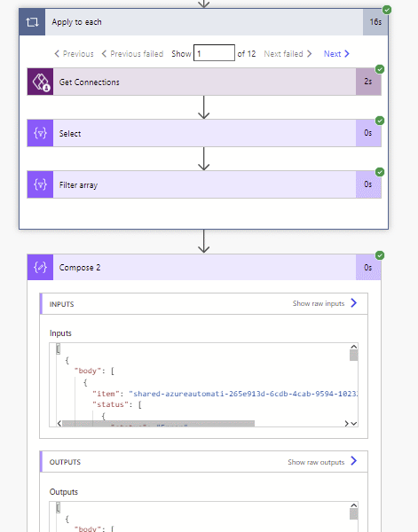Click green success checkmark on Apply to each
Viewport: 418px width, 532px height.
coord(387,10)
